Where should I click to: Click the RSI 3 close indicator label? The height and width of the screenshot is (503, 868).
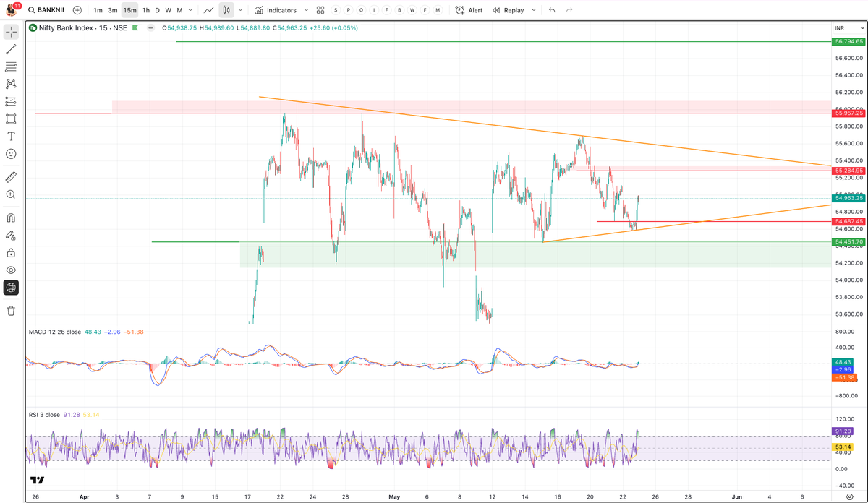coord(46,415)
